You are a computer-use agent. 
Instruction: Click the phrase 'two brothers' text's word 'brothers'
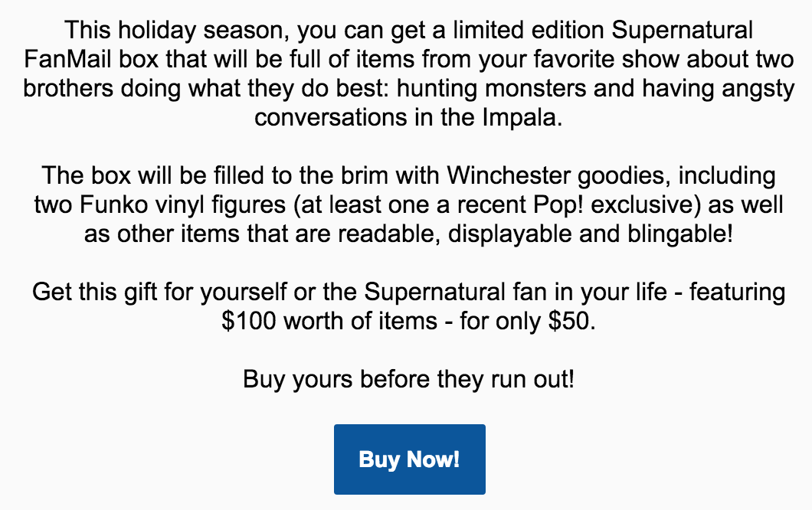click(x=68, y=89)
